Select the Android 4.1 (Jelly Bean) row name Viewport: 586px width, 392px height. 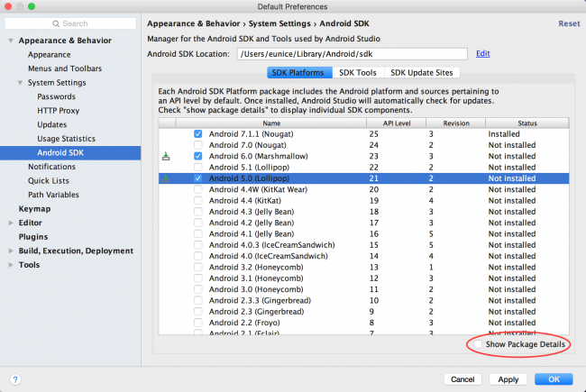[252, 234]
